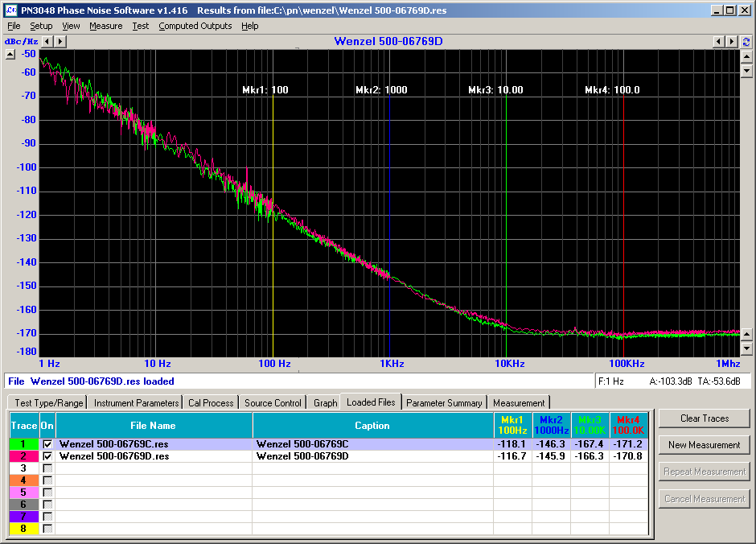756x544 pixels.
Task: Click the Mkr1 100Hz column header
Action: pos(512,426)
